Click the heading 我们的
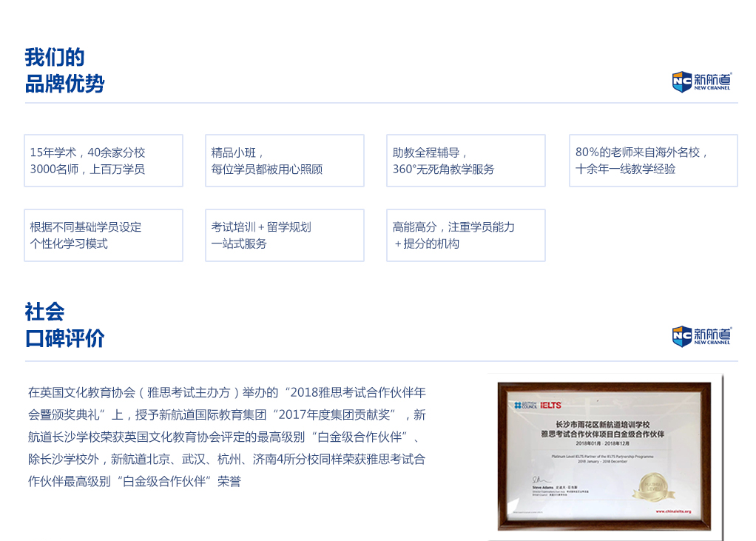The width and height of the screenshot is (756, 541). [x=55, y=58]
